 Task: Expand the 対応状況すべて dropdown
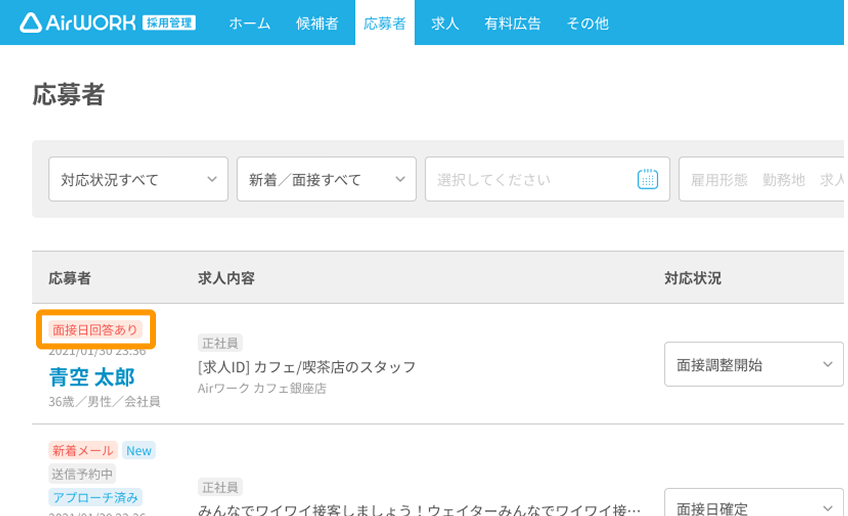coord(138,179)
